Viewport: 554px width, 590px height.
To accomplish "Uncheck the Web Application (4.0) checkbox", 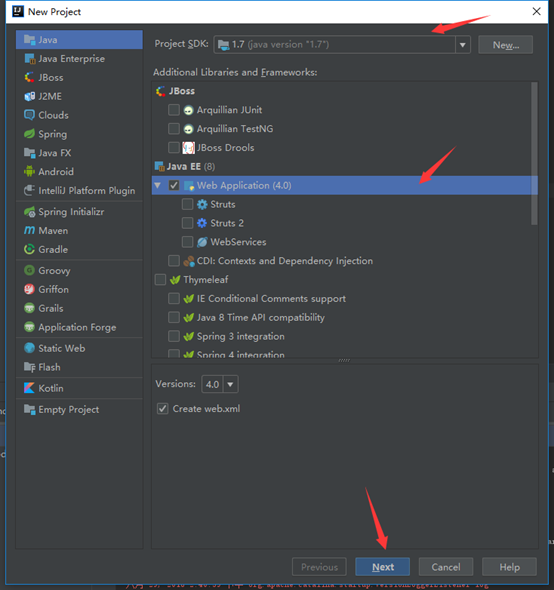I will (174, 185).
